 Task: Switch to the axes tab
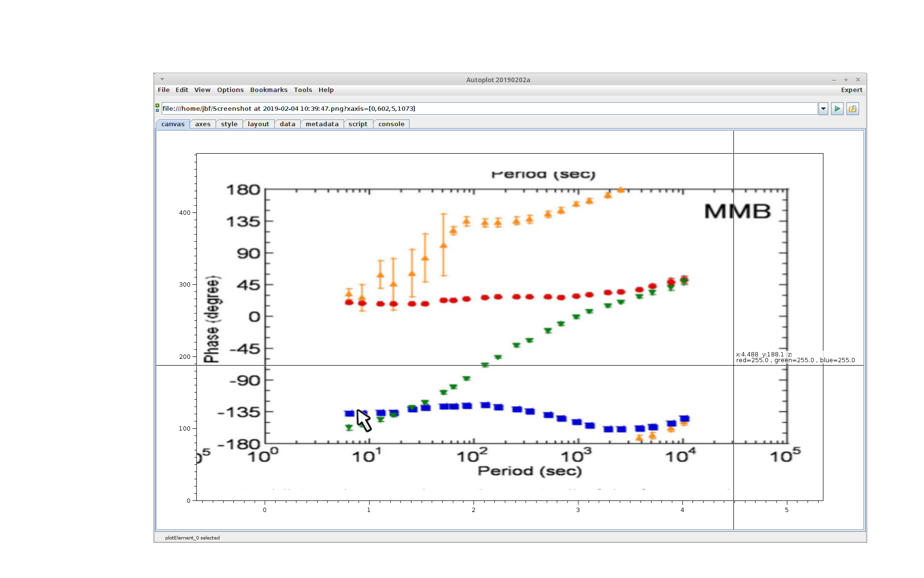pos(203,124)
